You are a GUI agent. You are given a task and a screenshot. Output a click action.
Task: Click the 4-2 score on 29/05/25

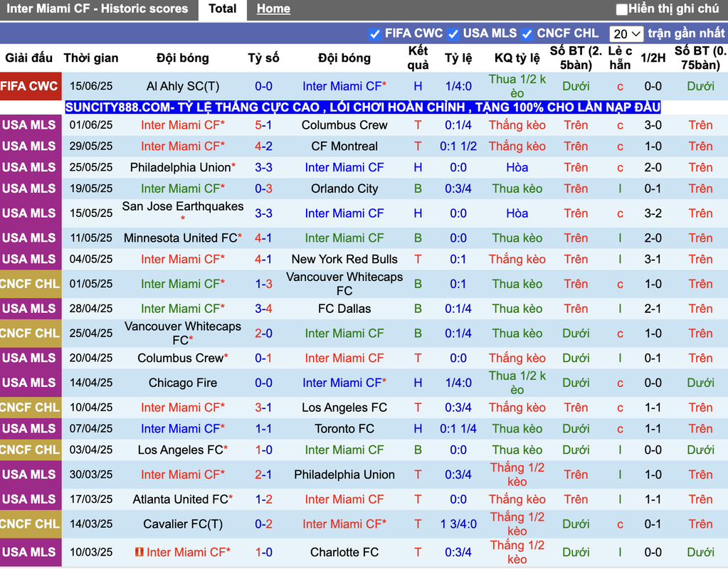(263, 147)
